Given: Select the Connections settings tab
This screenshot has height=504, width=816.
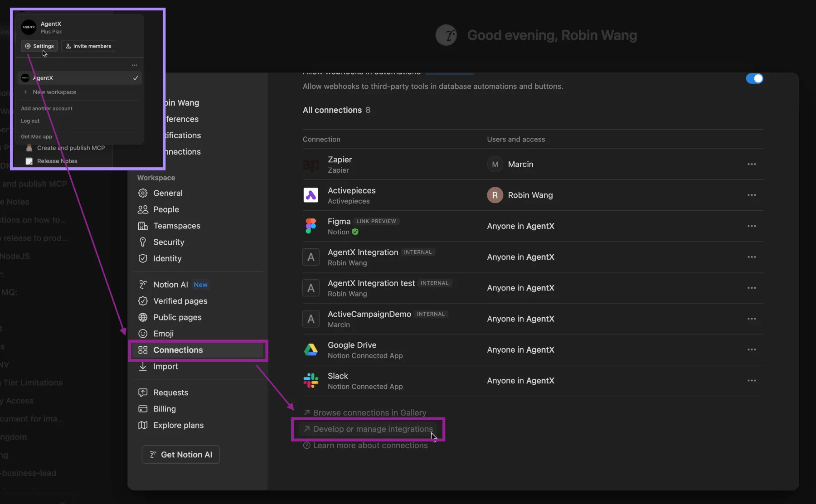Looking at the screenshot, I should coord(199,350).
